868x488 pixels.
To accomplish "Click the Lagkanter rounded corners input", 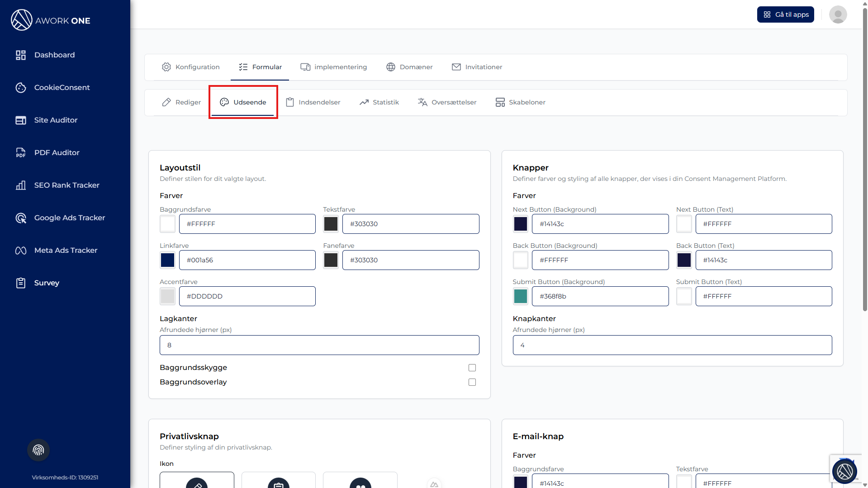I will tap(319, 345).
